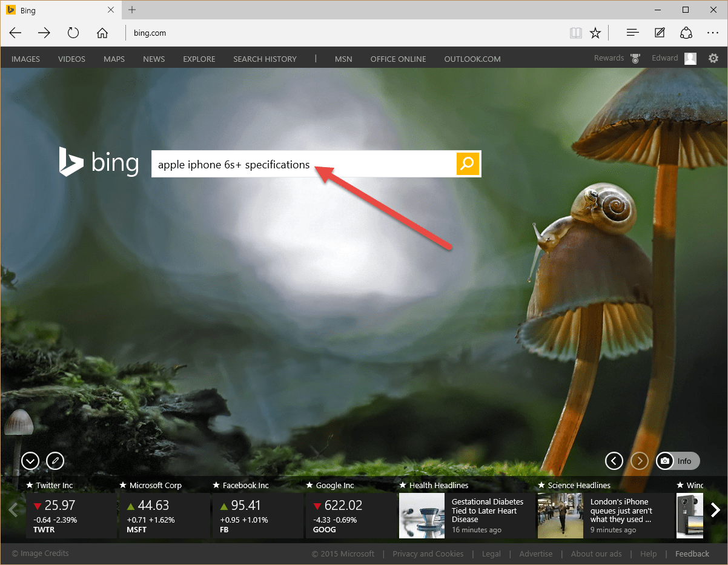The image size is (728, 565).
Task: Open London's iPhone queues science headline
Action: coord(622,510)
